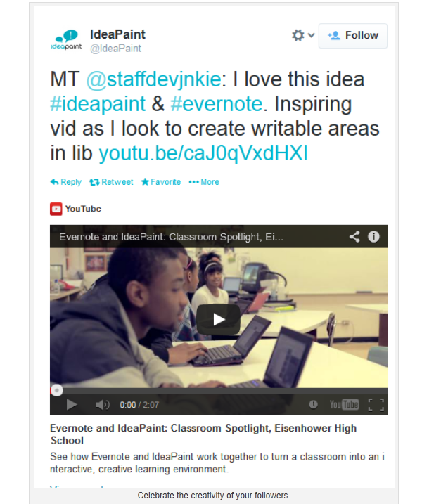The height and width of the screenshot is (504, 422).
Task: Open the youtu.be/caJ0qVxdHXI link
Action: point(203,153)
